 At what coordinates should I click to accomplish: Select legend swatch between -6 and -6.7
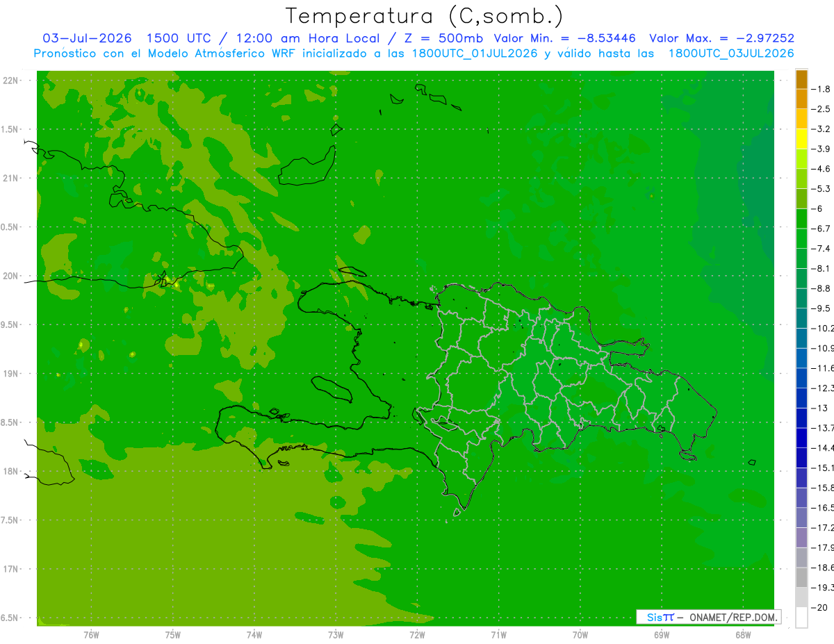[x=801, y=219]
